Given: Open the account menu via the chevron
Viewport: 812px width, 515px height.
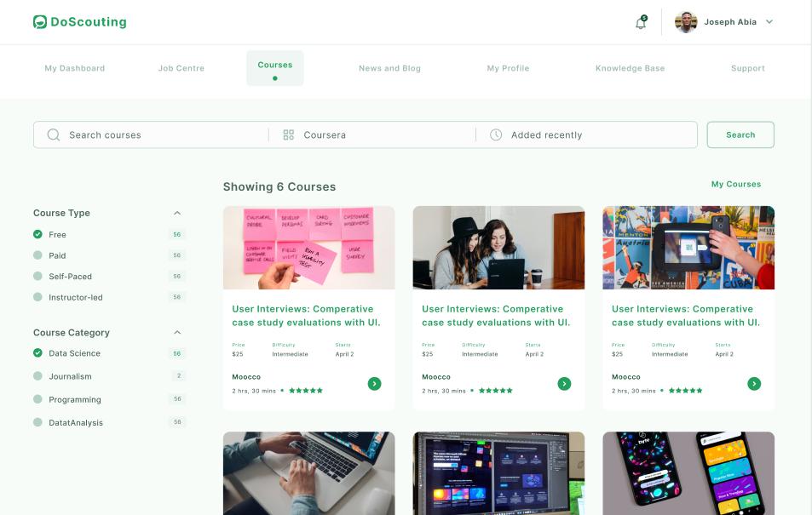Looking at the screenshot, I should coord(769,21).
